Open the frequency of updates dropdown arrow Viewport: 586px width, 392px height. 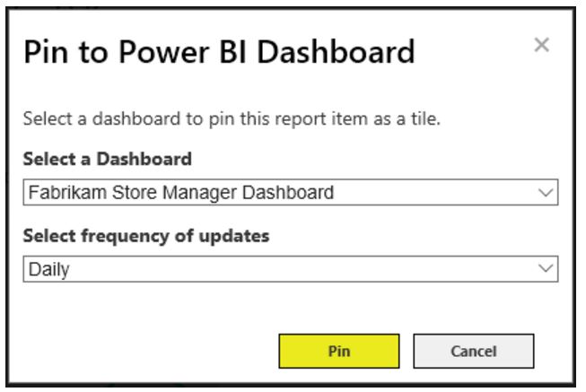[x=545, y=268]
